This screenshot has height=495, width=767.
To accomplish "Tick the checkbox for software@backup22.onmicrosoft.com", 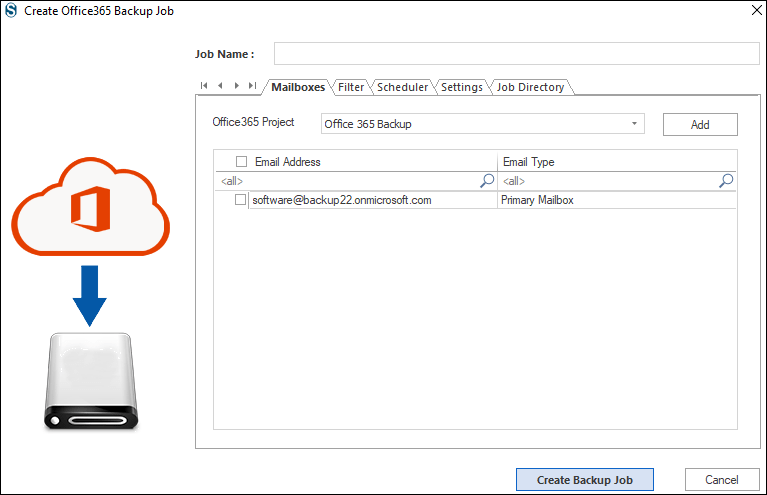I will [x=240, y=200].
